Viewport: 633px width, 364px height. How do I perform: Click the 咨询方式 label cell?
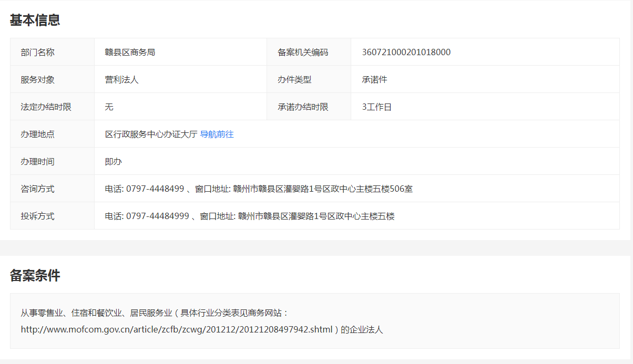[52, 189]
